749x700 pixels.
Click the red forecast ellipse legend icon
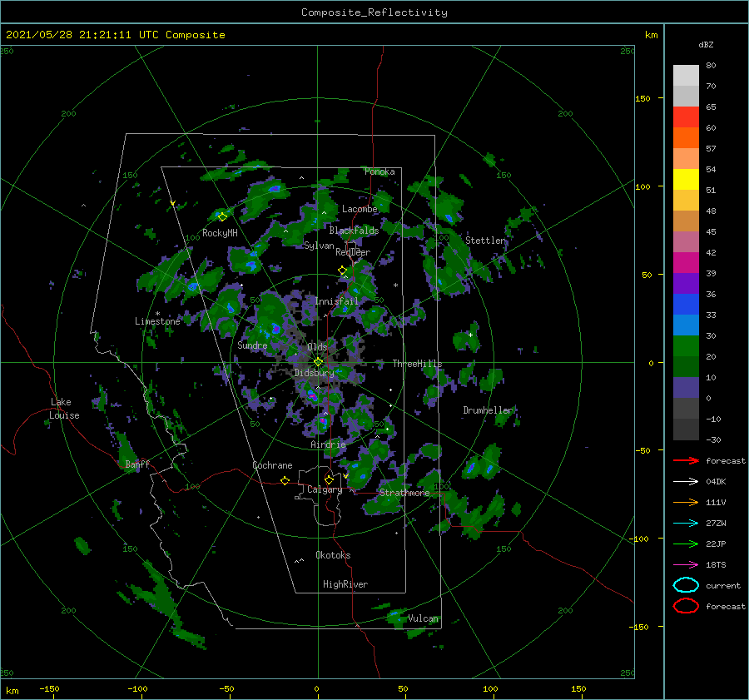pos(686,606)
